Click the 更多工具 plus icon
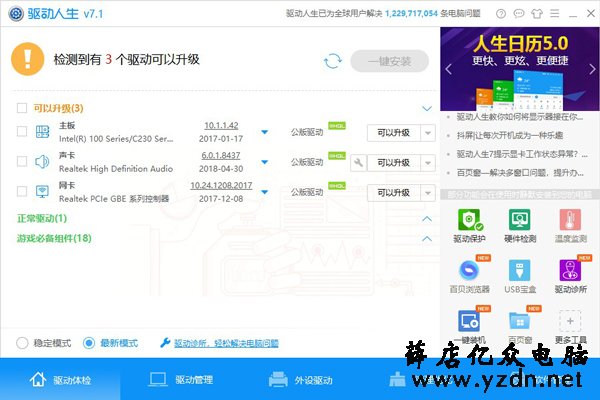Image resolution: width=600 pixels, height=400 pixels. coord(570,321)
